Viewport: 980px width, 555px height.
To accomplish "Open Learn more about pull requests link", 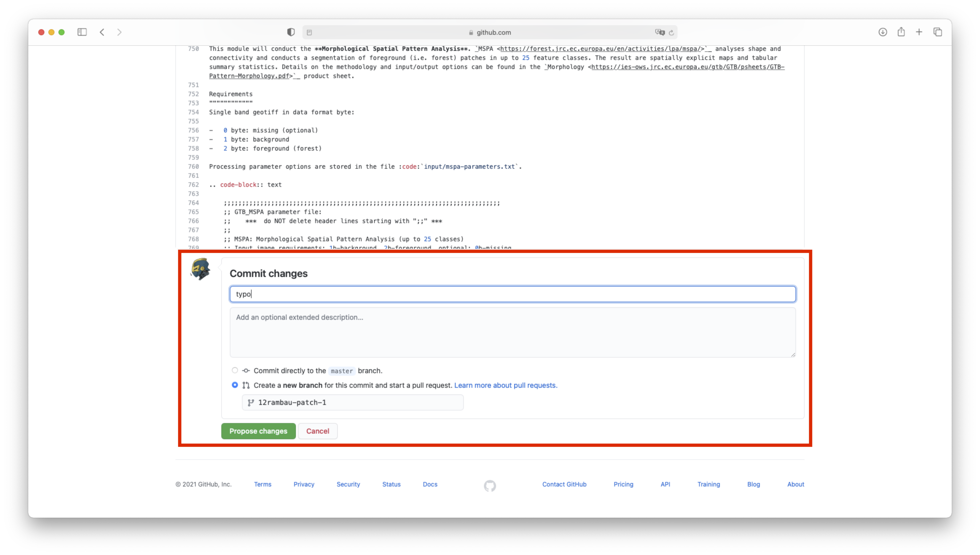I will pos(505,385).
